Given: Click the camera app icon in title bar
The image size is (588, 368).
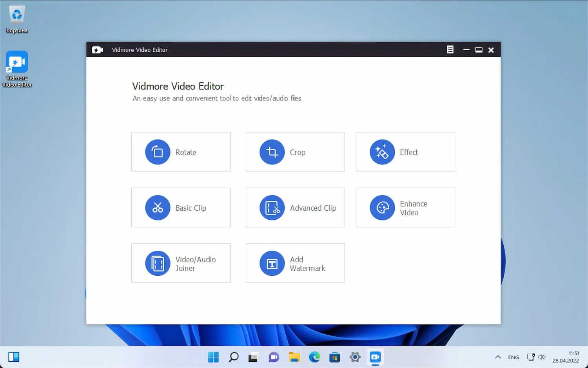Looking at the screenshot, I should click(x=97, y=50).
